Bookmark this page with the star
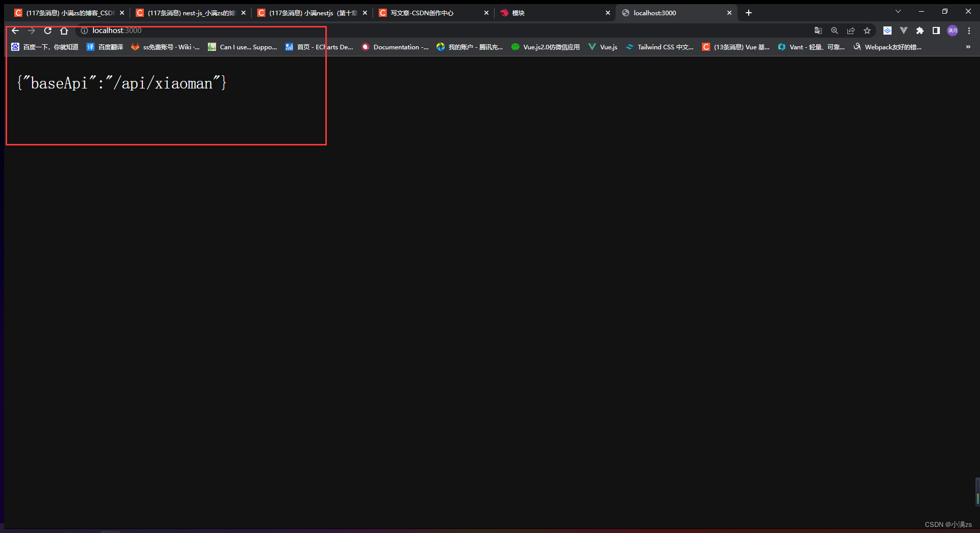Image resolution: width=980 pixels, height=533 pixels. tap(867, 31)
